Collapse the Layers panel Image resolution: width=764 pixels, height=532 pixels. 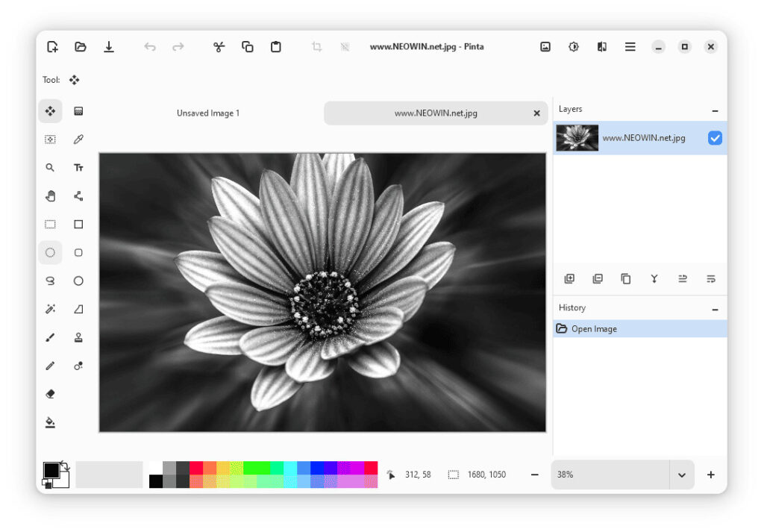tap(715, 110)
